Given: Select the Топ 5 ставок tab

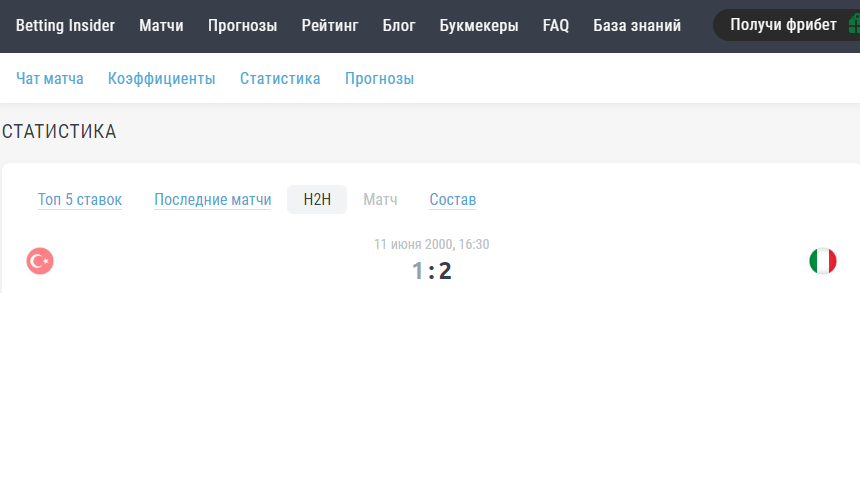Looking at the screenshot, I should pyautogui.click(x=80, y=200).
